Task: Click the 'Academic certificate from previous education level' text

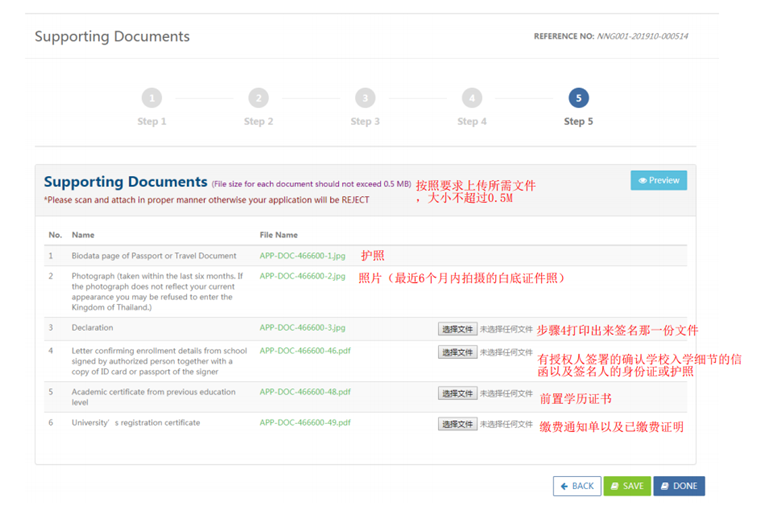Action: click(154, 397)
